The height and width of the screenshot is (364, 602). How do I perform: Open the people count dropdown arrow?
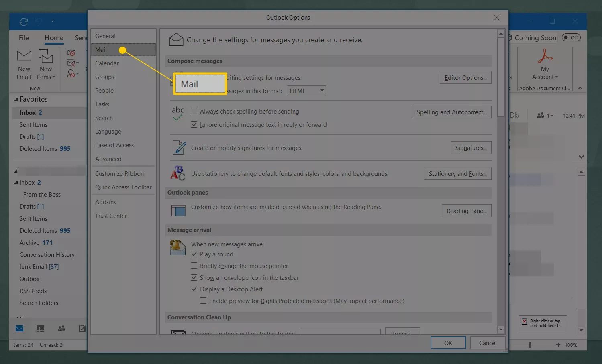[551, 116]
